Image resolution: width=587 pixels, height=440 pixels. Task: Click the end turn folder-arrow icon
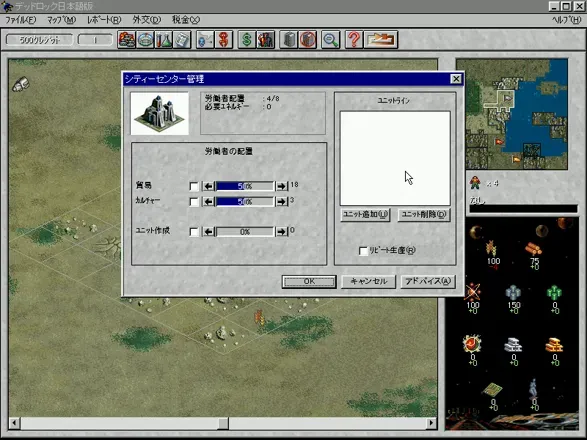tap(380, 39)
